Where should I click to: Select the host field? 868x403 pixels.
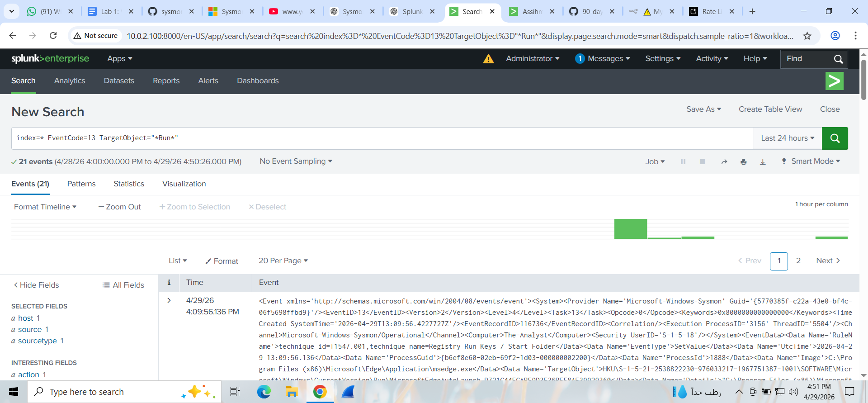[25, 318]
